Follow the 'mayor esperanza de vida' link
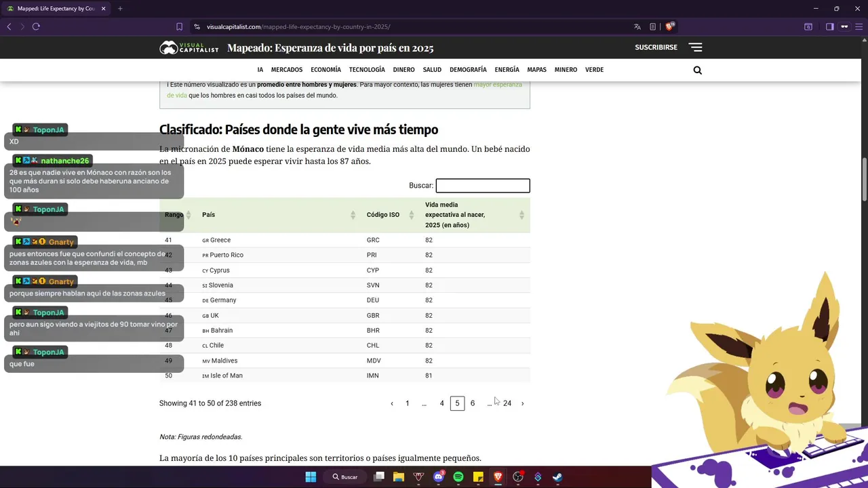This screenshot has width=868, height=488. pos(498,85)
